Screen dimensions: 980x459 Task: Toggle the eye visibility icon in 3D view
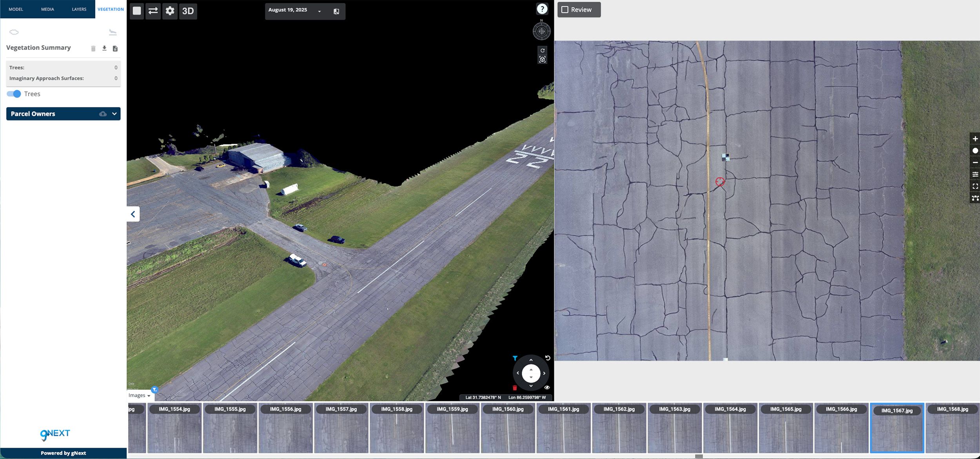(x=547, y=387)
